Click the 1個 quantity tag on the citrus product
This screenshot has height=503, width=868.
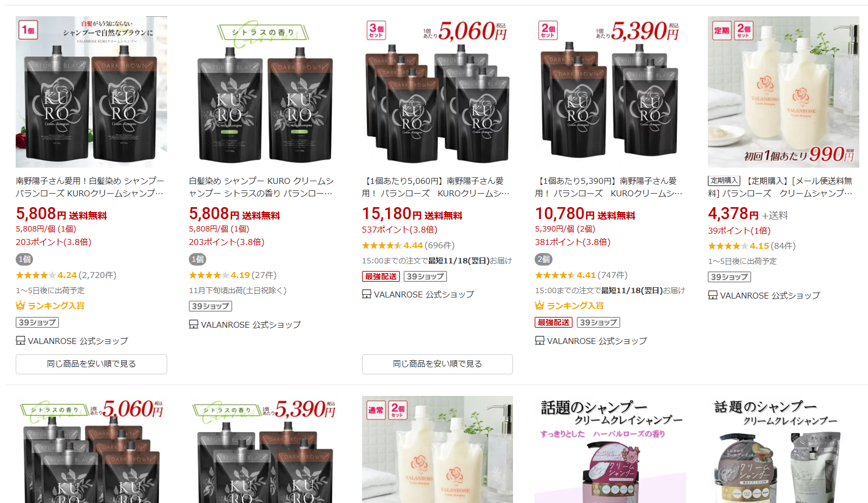pos(198,260)
